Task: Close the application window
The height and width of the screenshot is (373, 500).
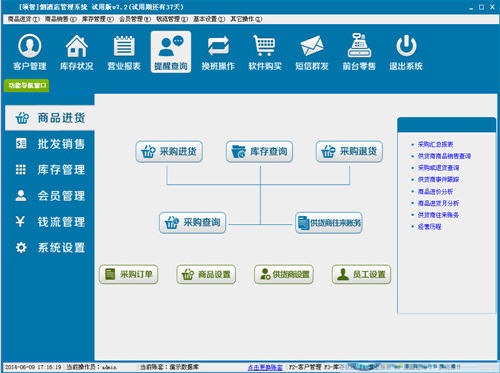Action: coord(492,7)
